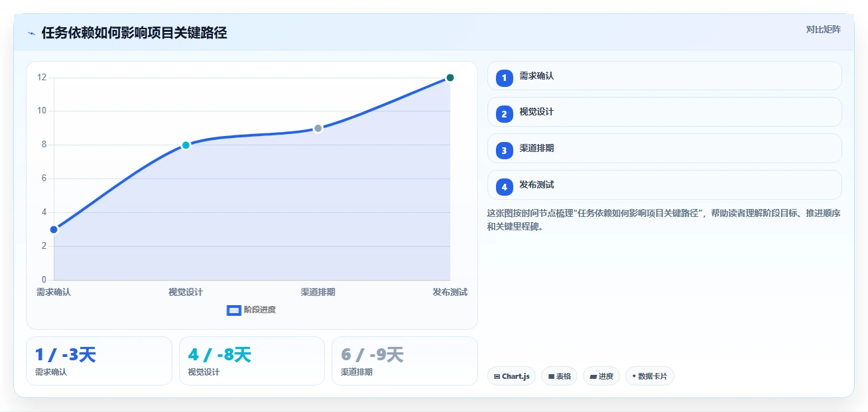The height and width of the screenshot is (412, 868).
Task: Click the 渠道排期 caption under 6 / -9天
Action: (357, 372)
